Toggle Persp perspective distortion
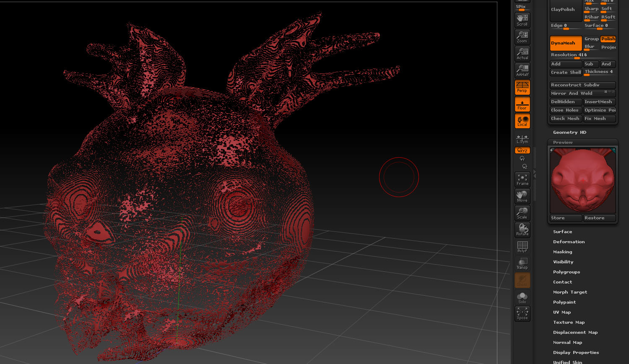This screenshot has height=364, width=629. tap(522, 87)
